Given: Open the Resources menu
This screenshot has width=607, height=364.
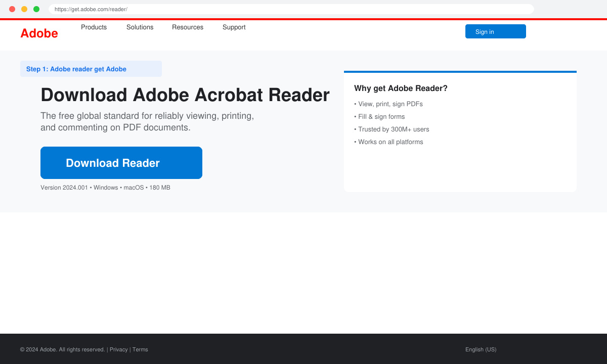Looking at the screenshot, I should point(188,27).
